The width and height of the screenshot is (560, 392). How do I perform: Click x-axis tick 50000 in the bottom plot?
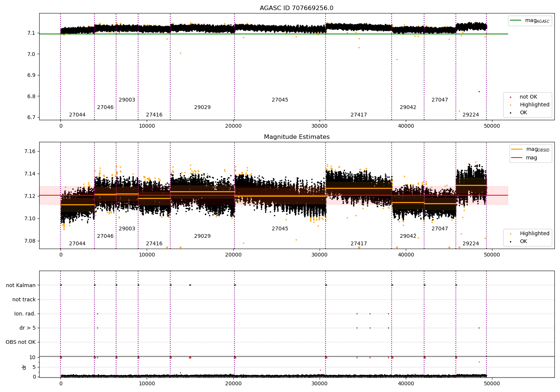point(492,383)
